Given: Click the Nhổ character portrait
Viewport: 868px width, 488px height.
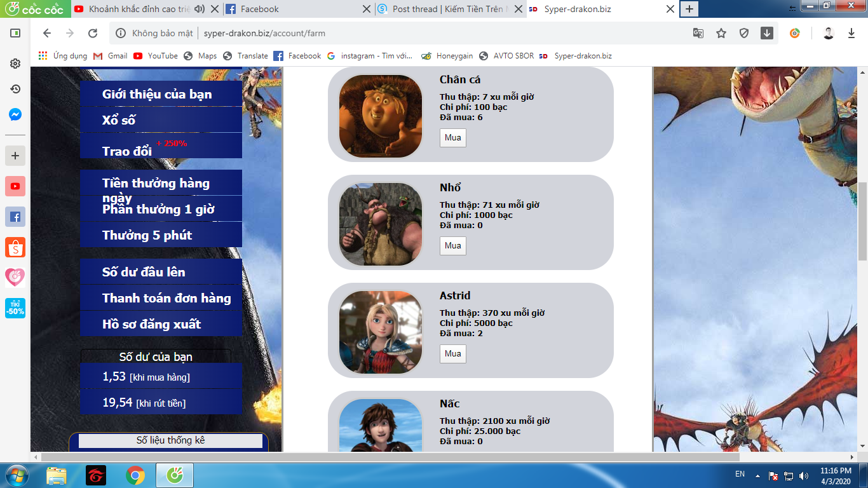Looking at the screenshot, I should 381,224.
